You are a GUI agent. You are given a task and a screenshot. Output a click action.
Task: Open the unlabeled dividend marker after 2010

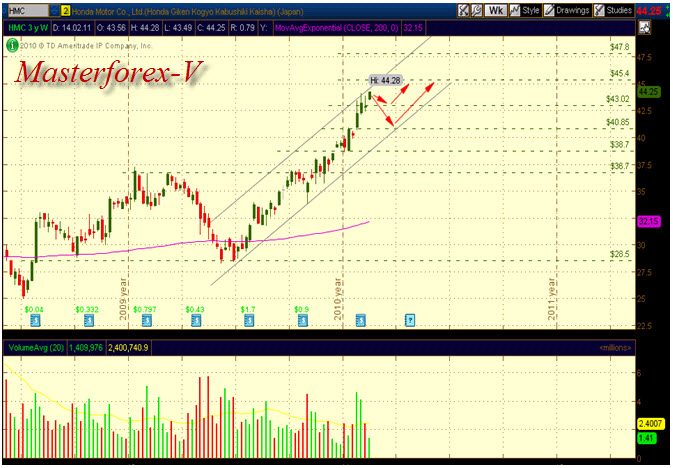tap(361, 320)
